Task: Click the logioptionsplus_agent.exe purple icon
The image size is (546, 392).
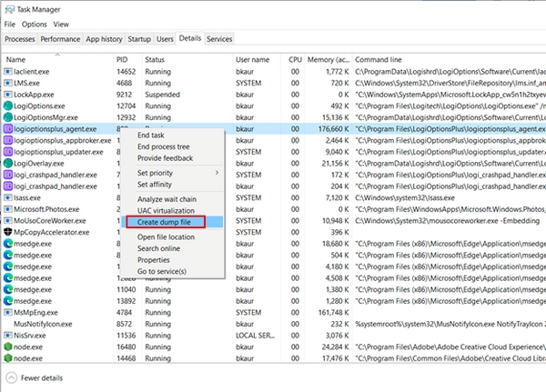Action: pos(7,129)
